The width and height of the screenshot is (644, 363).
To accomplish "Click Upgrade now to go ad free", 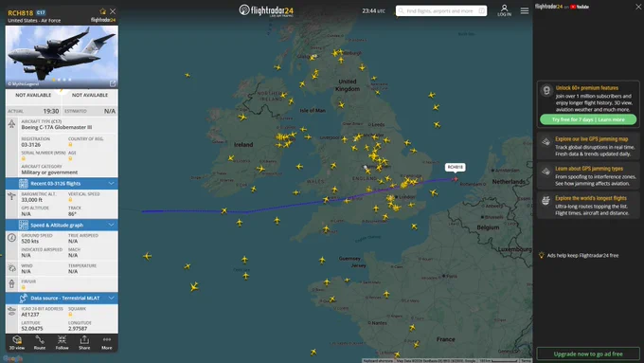I will (x=588, y=354).
